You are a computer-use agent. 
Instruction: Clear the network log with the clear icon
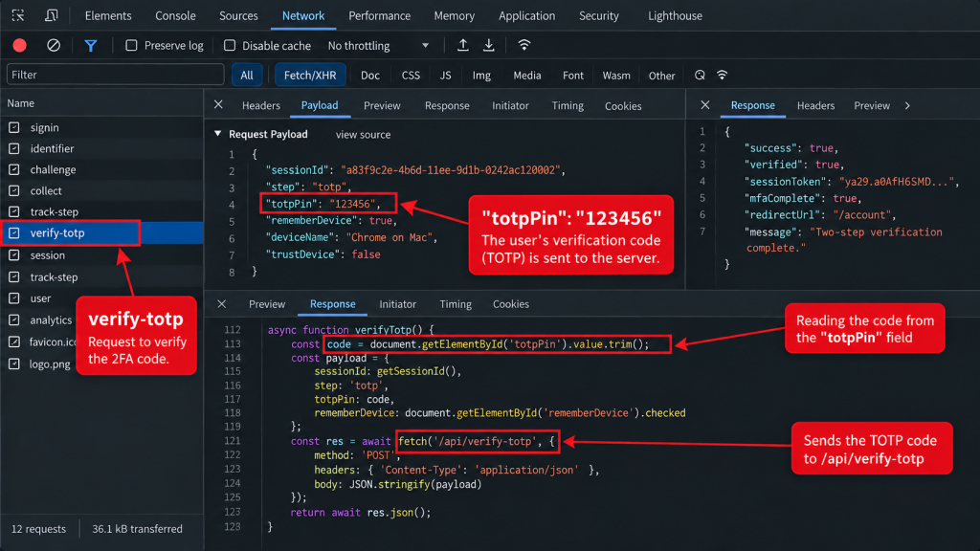54,46
